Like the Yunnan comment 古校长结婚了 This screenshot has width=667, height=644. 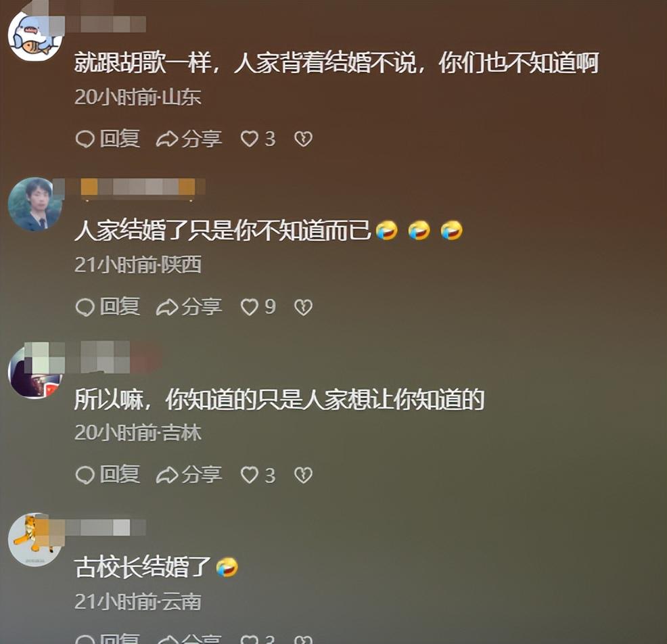coord(258,639)
